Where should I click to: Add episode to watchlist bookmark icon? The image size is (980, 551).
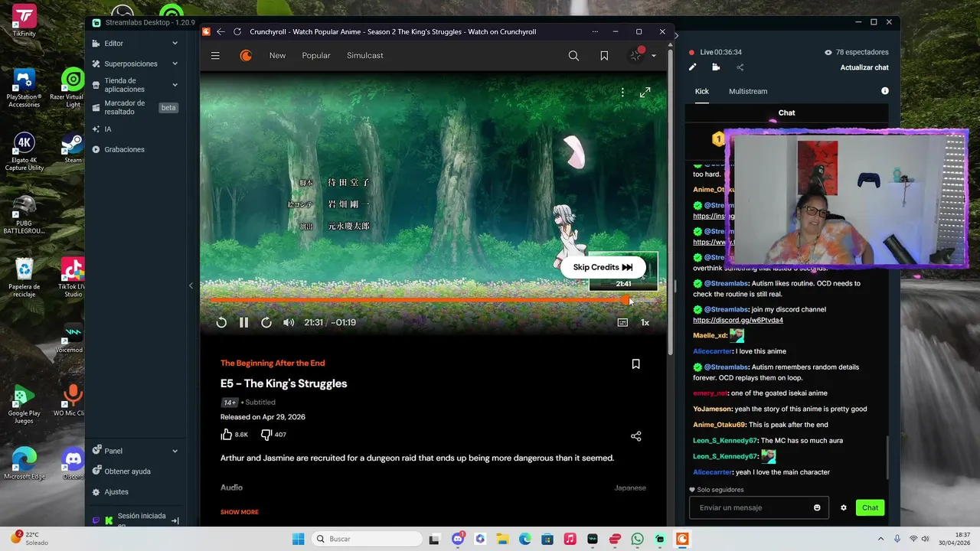(x=635, y=364)
